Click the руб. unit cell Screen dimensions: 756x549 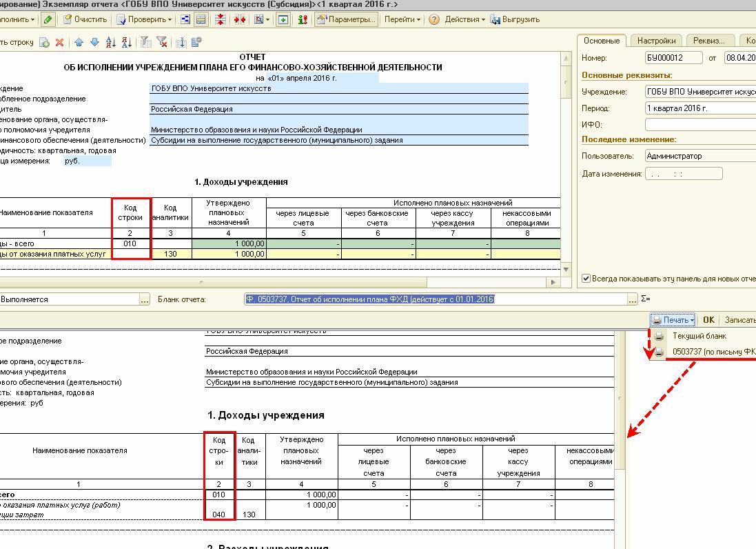pos(88,161)
